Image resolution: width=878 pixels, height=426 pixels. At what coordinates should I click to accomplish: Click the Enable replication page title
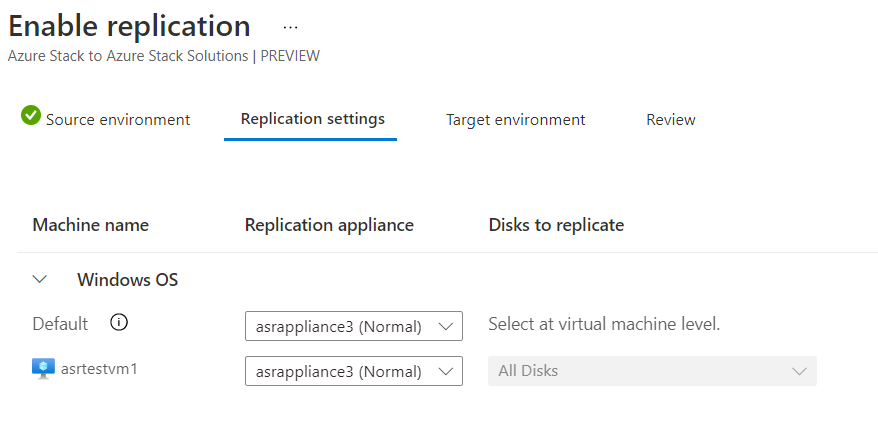pos(129,26)
